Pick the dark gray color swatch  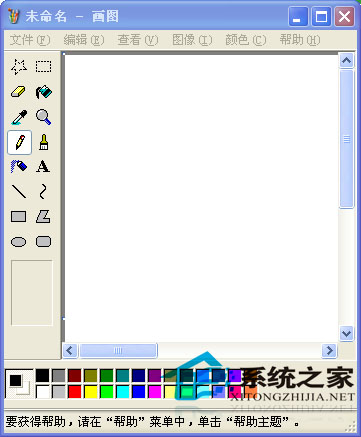click(59, 376)
